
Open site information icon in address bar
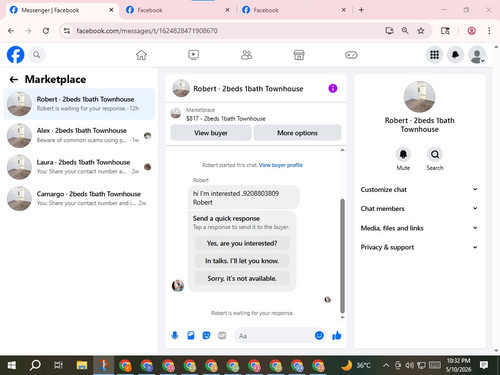(x=67, y=31)
